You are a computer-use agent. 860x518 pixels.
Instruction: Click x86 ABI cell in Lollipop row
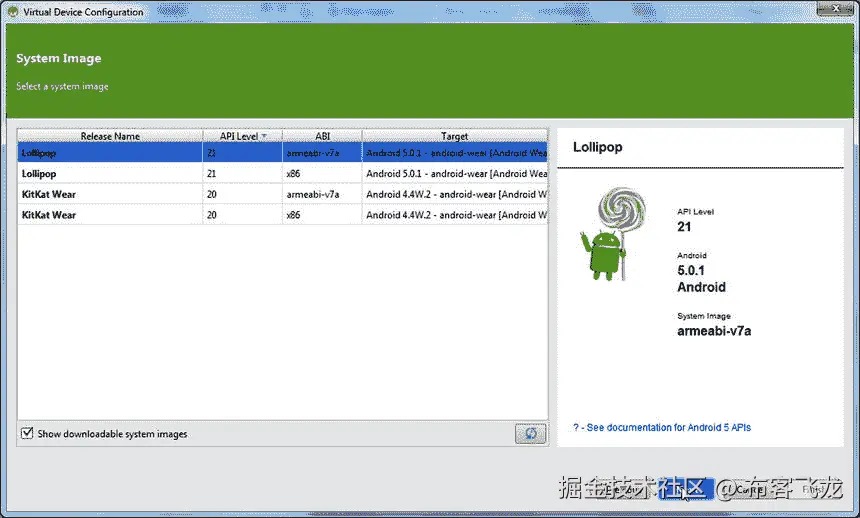point(322,173)
